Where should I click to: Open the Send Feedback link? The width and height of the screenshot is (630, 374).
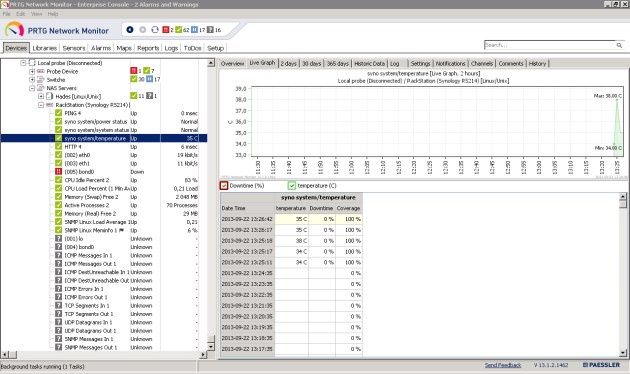click(x=503, y=365)
